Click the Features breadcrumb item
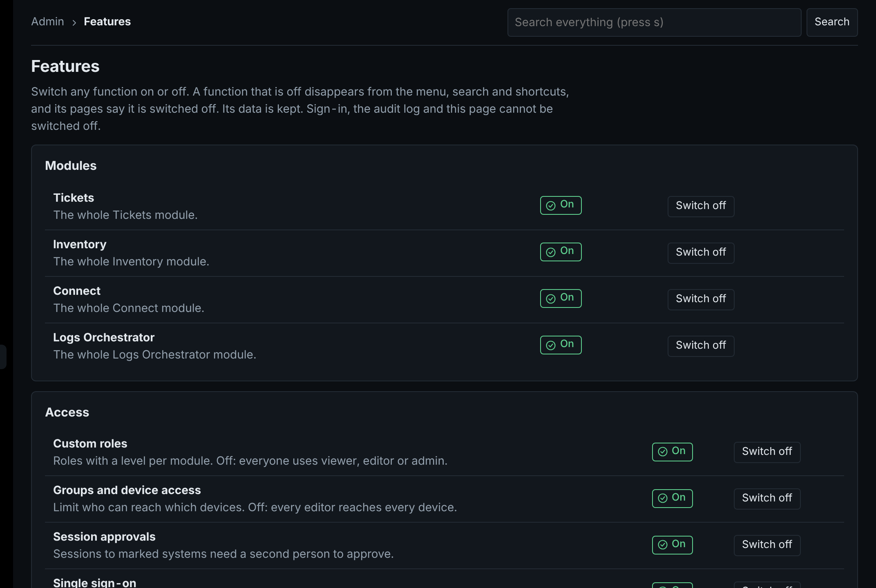 point(107,22)
